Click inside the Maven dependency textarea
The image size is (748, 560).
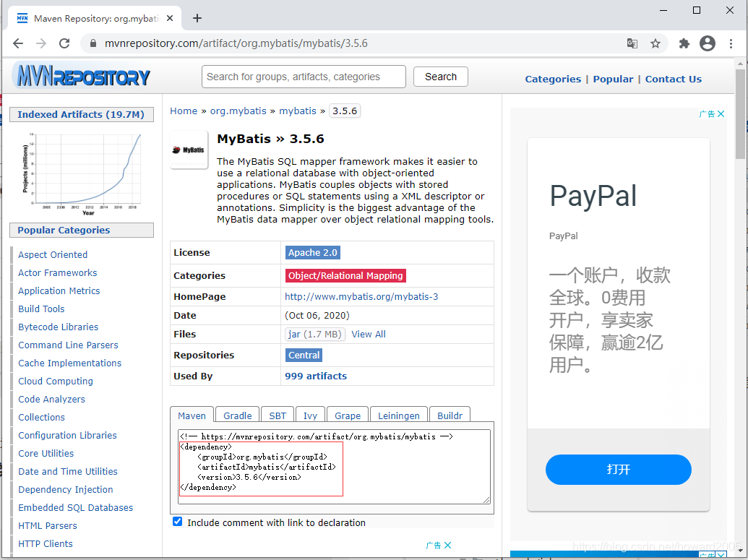pyautogui.click(x=334, y=467)
